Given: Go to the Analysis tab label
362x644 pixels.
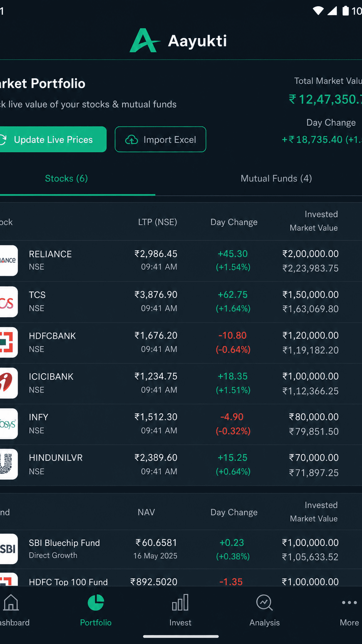Looking at the screenshot, I should point(264,623).
